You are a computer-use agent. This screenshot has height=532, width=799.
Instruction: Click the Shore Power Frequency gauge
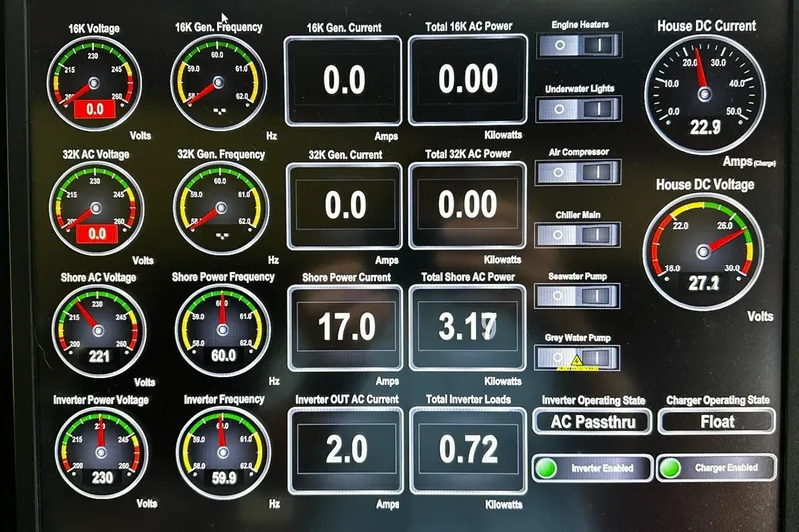pyautogui.click(x=220, y=332)
